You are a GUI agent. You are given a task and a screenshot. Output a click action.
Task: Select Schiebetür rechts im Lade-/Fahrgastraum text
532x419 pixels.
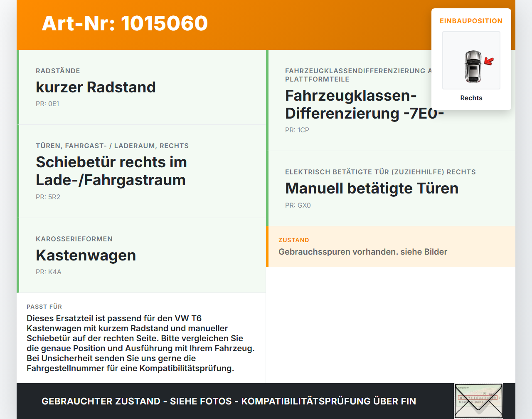[111, 171]
